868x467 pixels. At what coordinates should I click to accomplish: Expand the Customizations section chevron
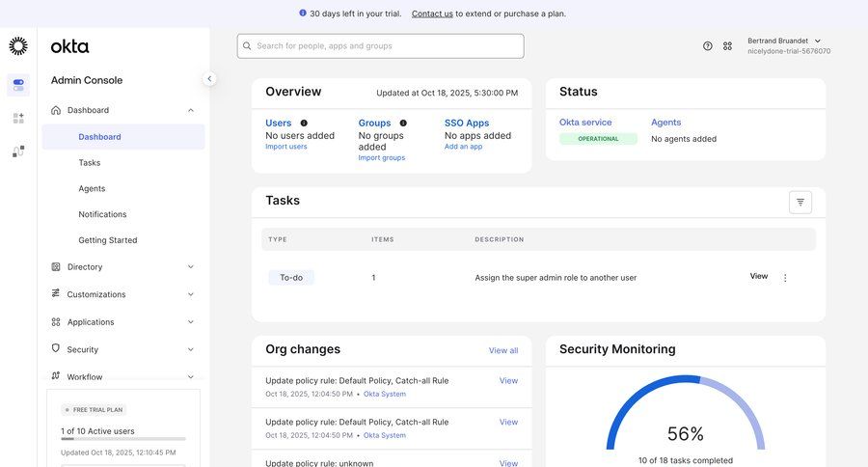point(190,294)
